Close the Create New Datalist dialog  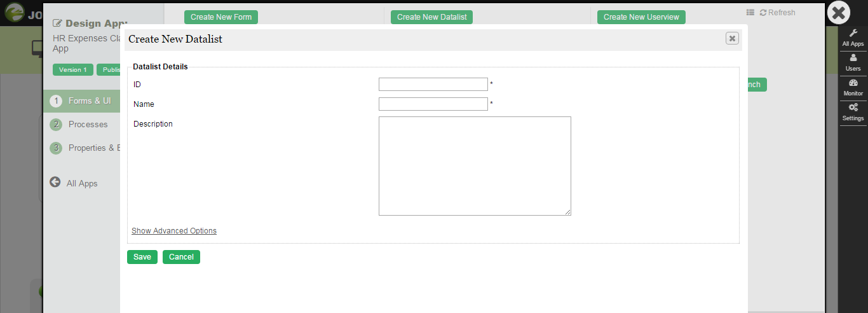click(732, 39)
